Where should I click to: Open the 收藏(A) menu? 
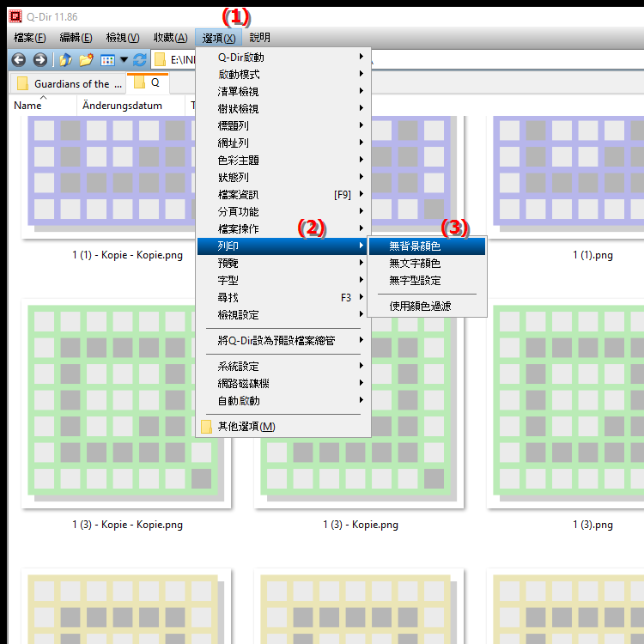[171, 38]
